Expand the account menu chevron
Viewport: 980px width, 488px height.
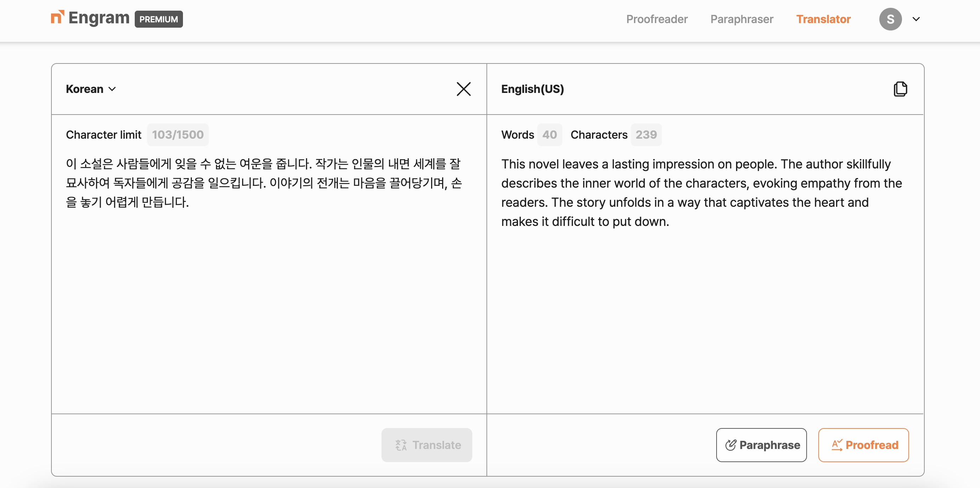click(916, 19)
